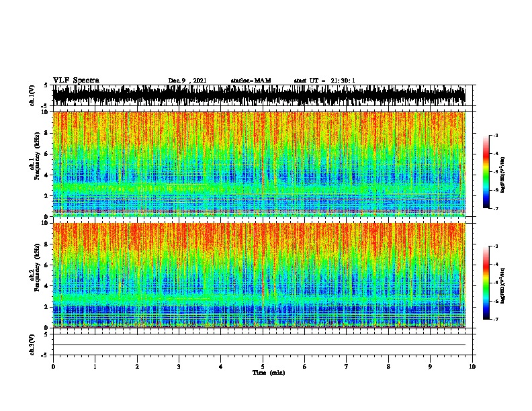Click the ch.3(V) flat trace line
The height and width of the screenshot is (411, 532).
[x=259, y=345]
